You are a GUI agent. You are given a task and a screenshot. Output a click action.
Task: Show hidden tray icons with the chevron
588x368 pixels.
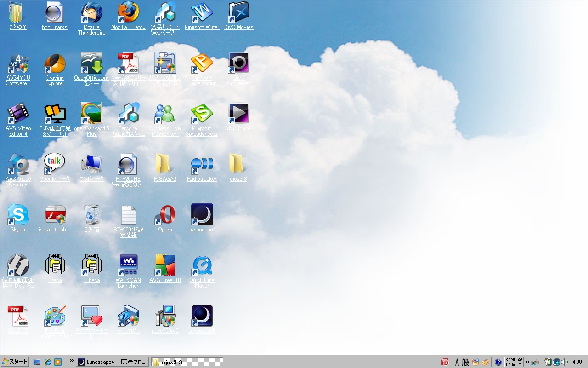pyautogui.click(x=527, y=362)
